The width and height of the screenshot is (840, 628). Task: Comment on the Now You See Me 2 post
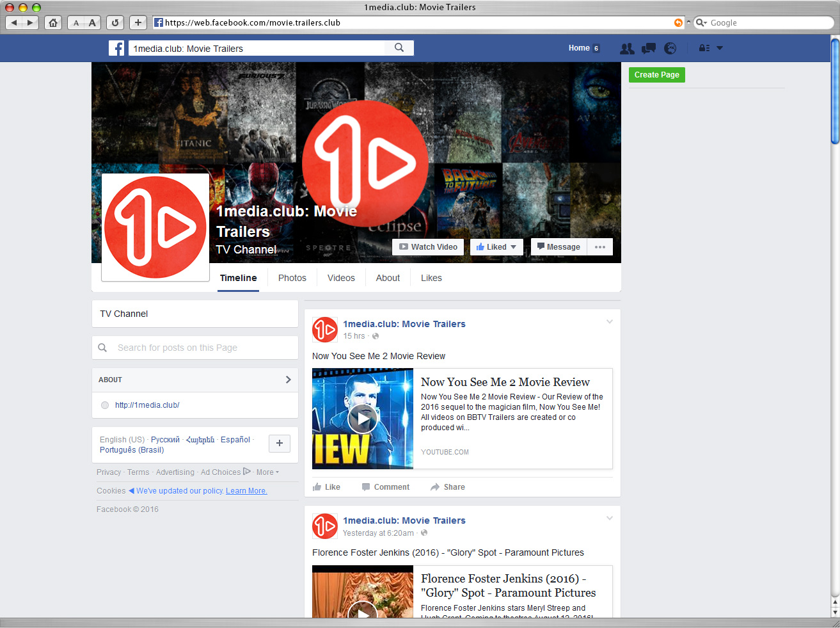click(x=386, y=487)
